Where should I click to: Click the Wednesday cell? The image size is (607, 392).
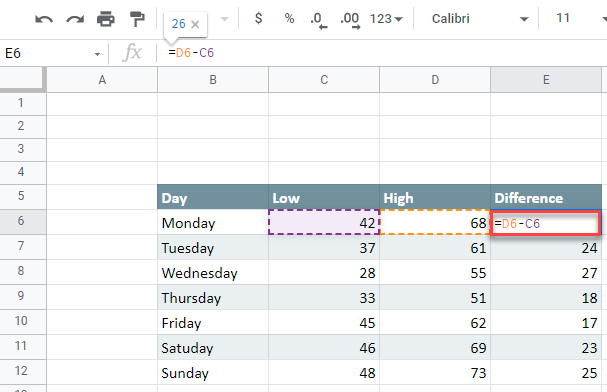click(213, 272)
